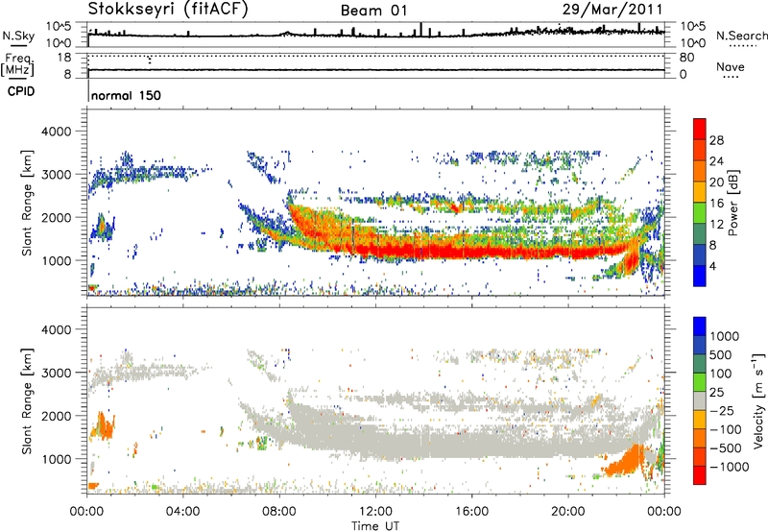Select the "16" power colorbar label
Screen dimensions: 768x532
pos(716,204)
